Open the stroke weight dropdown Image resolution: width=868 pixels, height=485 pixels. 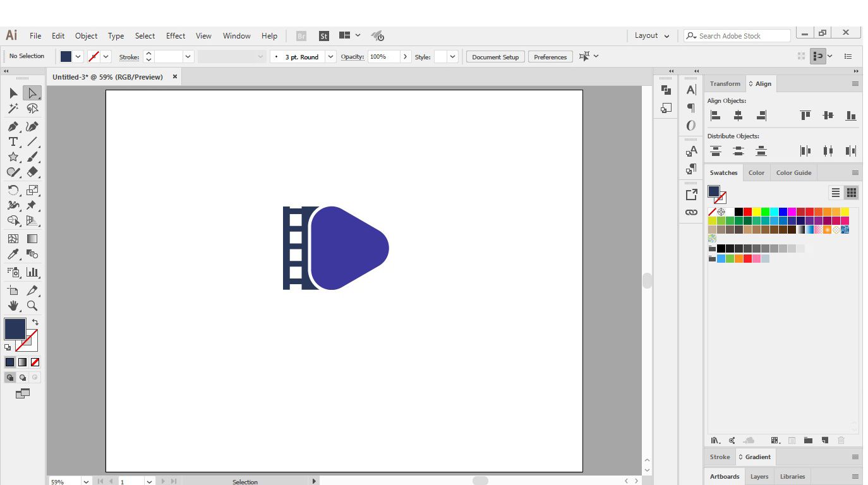pos(188,57)
